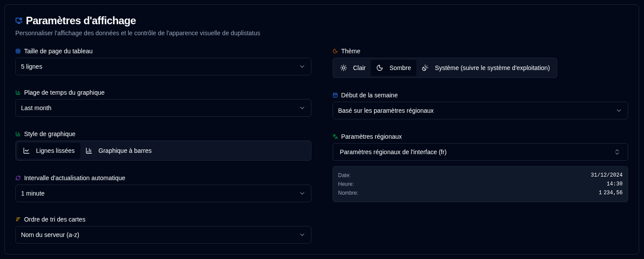Image resolution: width=644 pixels, height=259 pixels.
Task: Click the chevron on Last month dropdown
Action: click(x=302, y=108)
